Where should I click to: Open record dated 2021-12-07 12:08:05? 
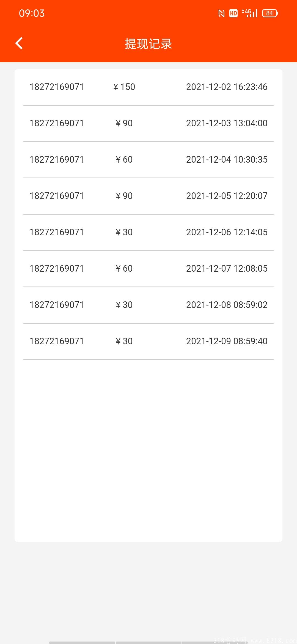tap(148, 269)
